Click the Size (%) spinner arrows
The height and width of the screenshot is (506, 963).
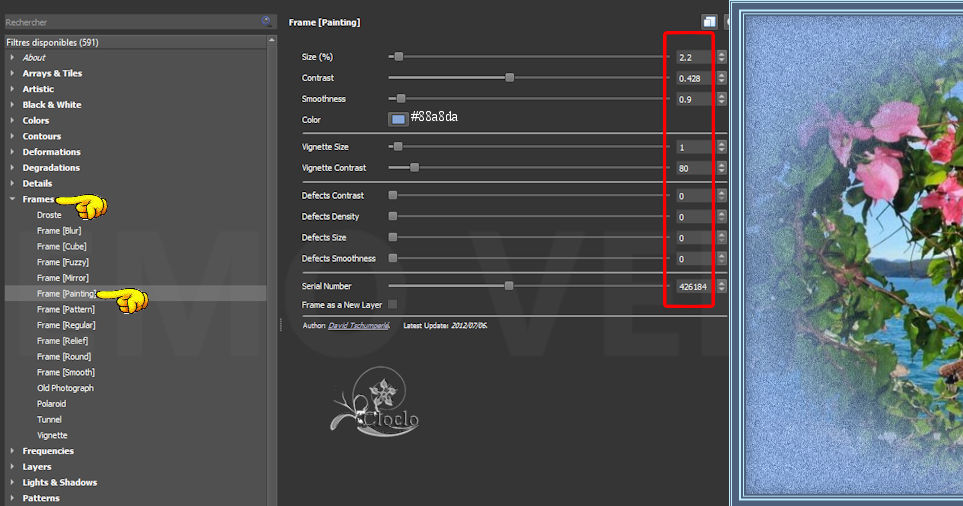click(721, 57)
